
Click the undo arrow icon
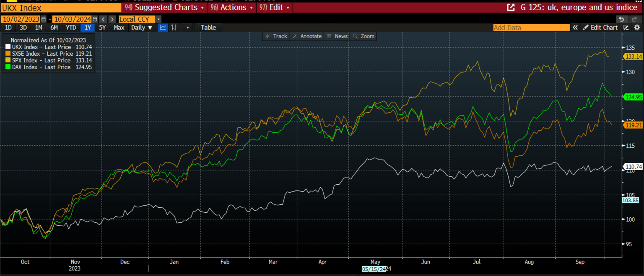pos(621,19)
